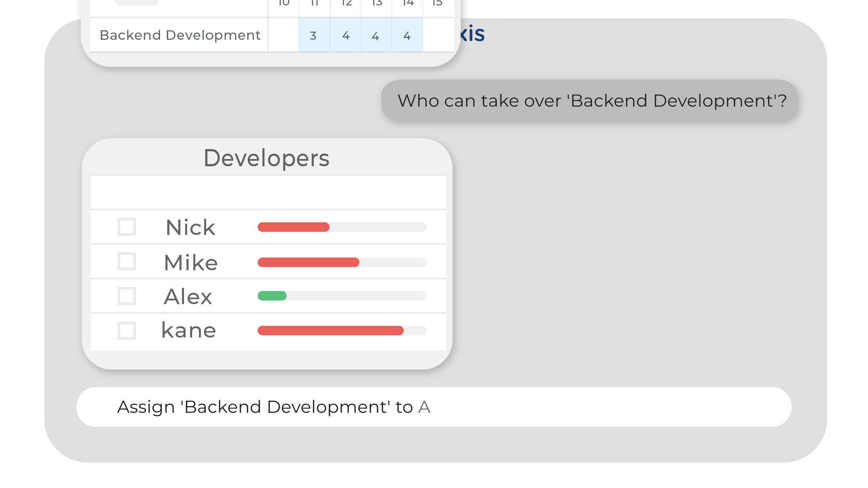The width and height of the screenshot is (868, 488).
Task: Click Mike's red workload bar
Action: click(308, 262)
